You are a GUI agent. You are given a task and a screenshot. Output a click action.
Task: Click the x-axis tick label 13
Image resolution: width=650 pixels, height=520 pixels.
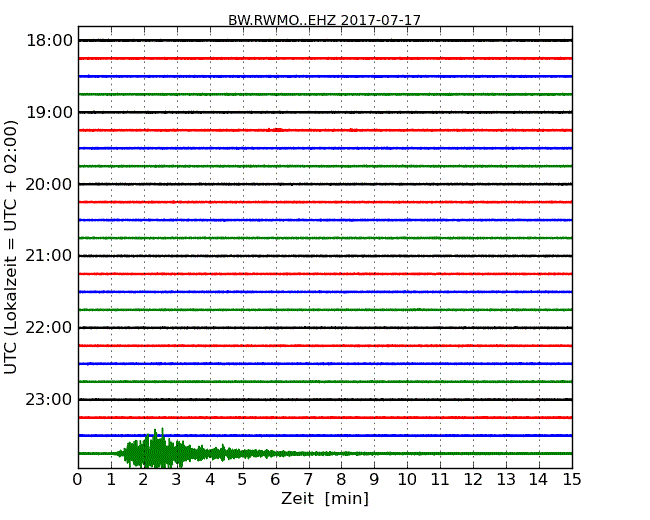[506, 479]
